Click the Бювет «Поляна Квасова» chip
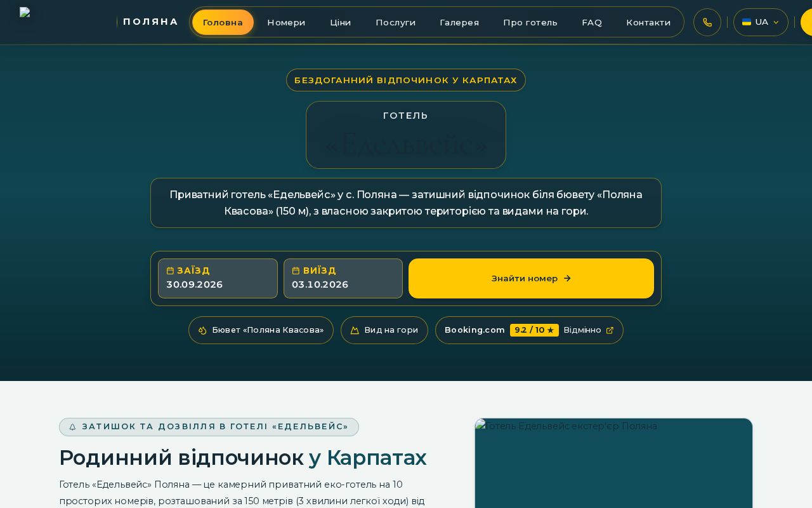 pyautogui.click(x=261, y=330)
